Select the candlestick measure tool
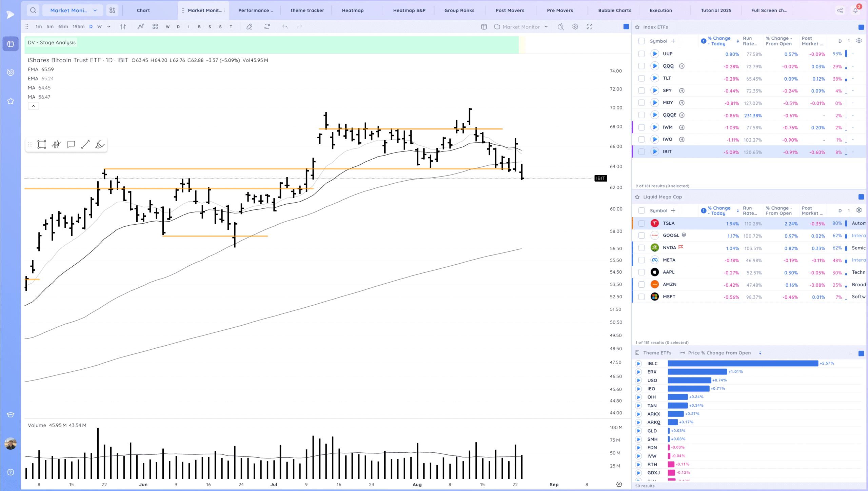The height and width of the screenshot is (491, 868). coord(56,145)
